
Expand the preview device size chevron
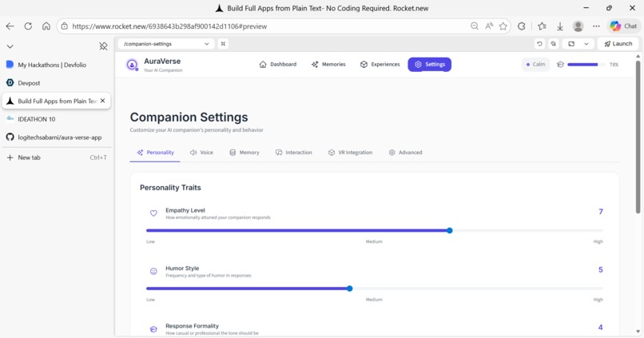pyautogui.click(x=586, y=43)
